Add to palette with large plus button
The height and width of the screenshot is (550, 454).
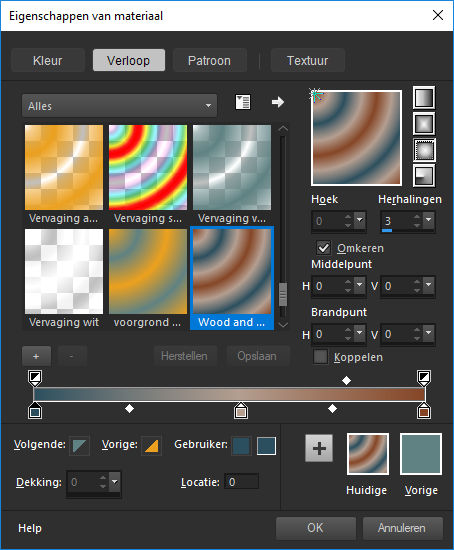[319, 448]
